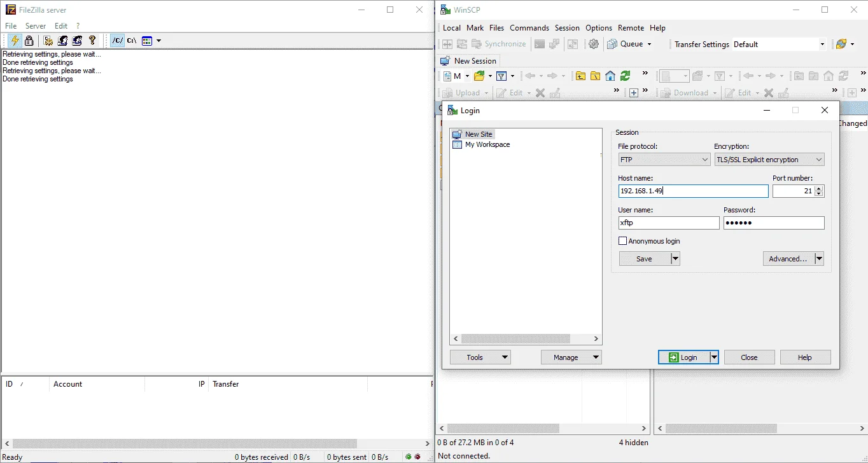Decrease the Port number with down arrow
The width and height of the screenshot is (868, 463).
click(819, 194)
